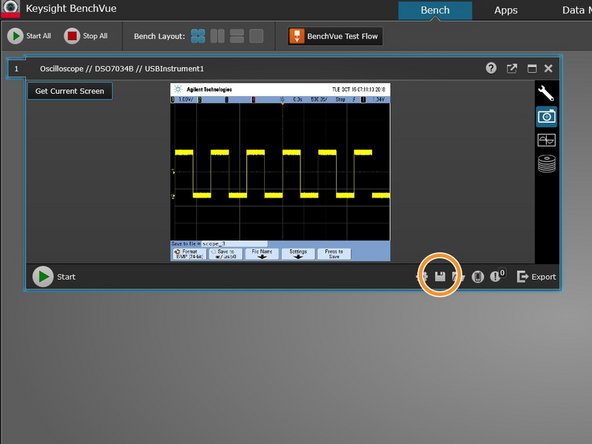Close the oscilloscope instrument panel
592x444 pixels.
[549, 68]
